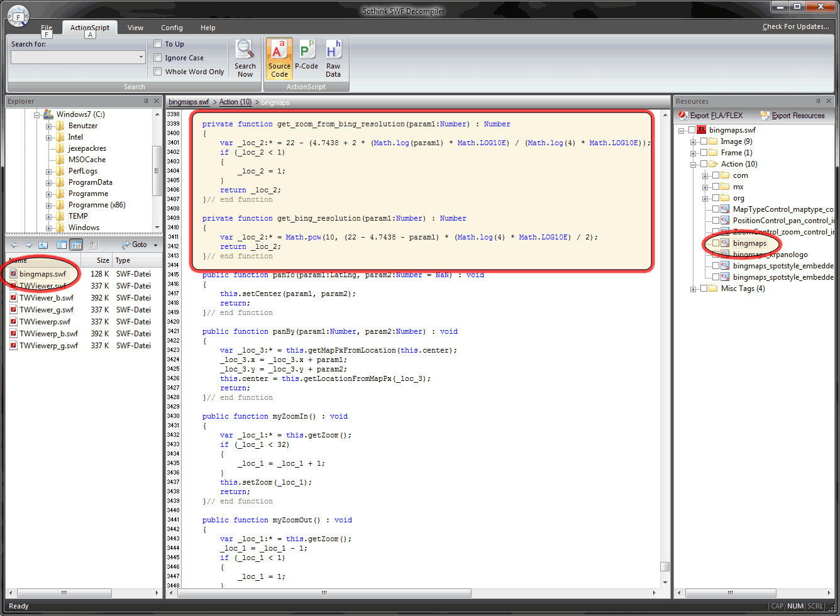Click the MapTypeControl script icon
This screenshot has height=616, width=840.
point(725,209)
